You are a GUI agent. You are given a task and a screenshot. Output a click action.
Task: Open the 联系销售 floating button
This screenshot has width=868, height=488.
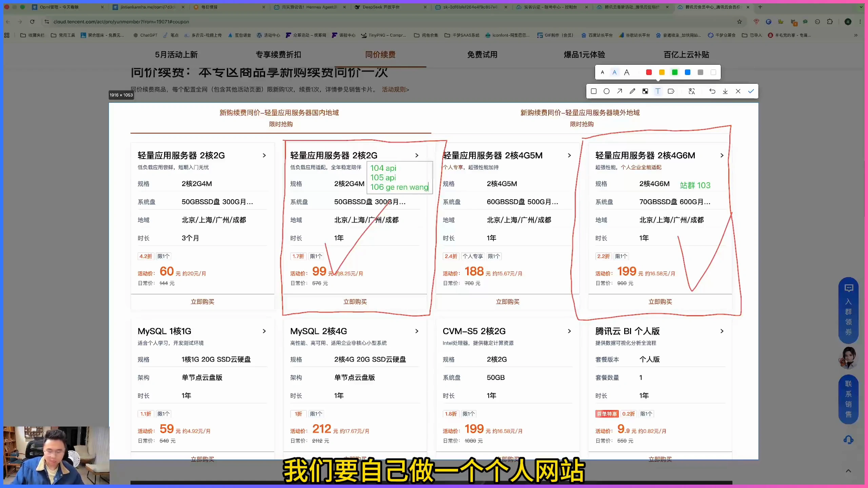(848, 399)
